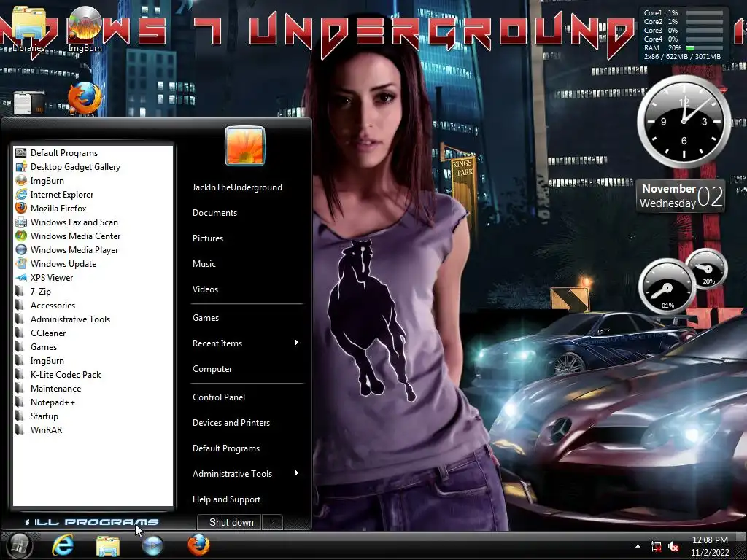The width and height of the screenshot is (747, 560).
Task: Open Internet Explorer from the taskbar
Action: (63, 545)
